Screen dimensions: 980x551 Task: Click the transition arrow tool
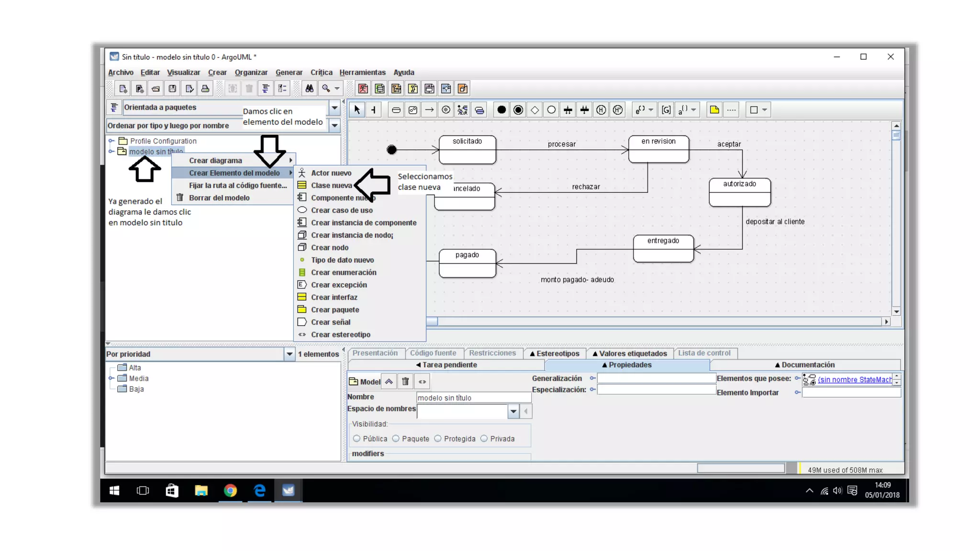pos(429,110)
